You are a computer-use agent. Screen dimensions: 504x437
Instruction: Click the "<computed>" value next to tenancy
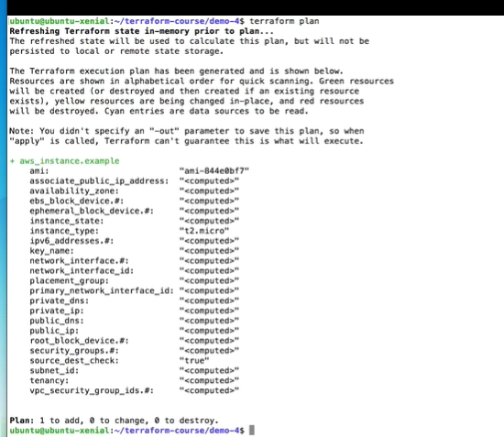pos(209,380)
